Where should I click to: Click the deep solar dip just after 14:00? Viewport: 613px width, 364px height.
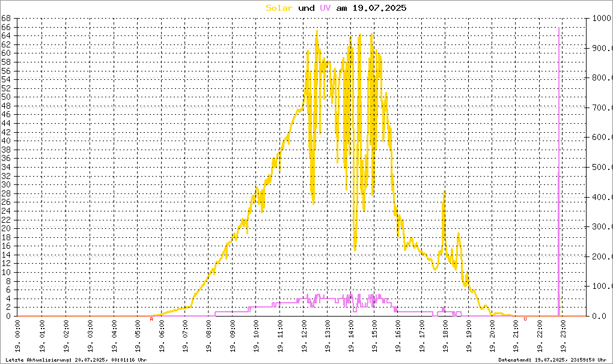click(x=355, y=246)
